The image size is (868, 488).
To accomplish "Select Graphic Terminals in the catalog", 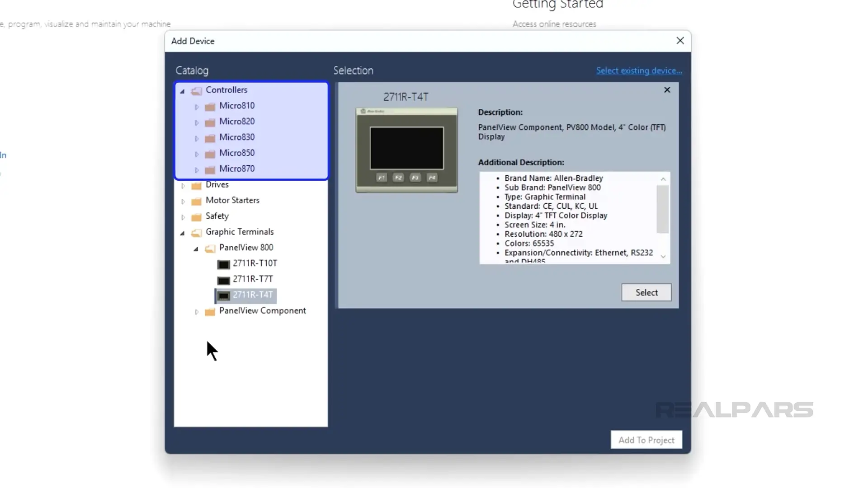I will pyautogui.click(x=240, y=232).
